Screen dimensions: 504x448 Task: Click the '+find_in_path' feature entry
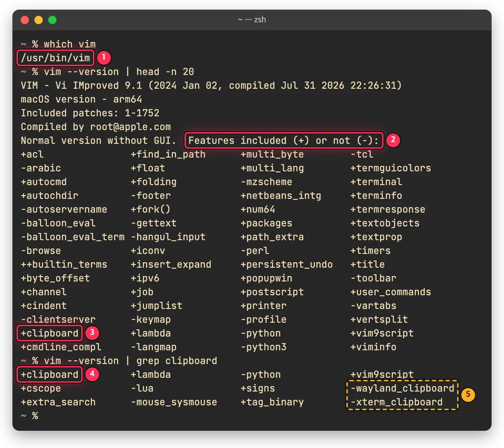168,154
